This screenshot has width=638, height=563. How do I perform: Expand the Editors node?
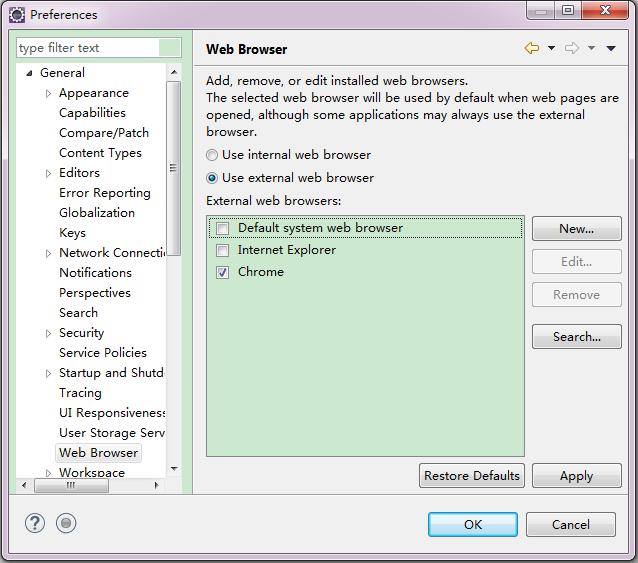click(x=48, y=173)
